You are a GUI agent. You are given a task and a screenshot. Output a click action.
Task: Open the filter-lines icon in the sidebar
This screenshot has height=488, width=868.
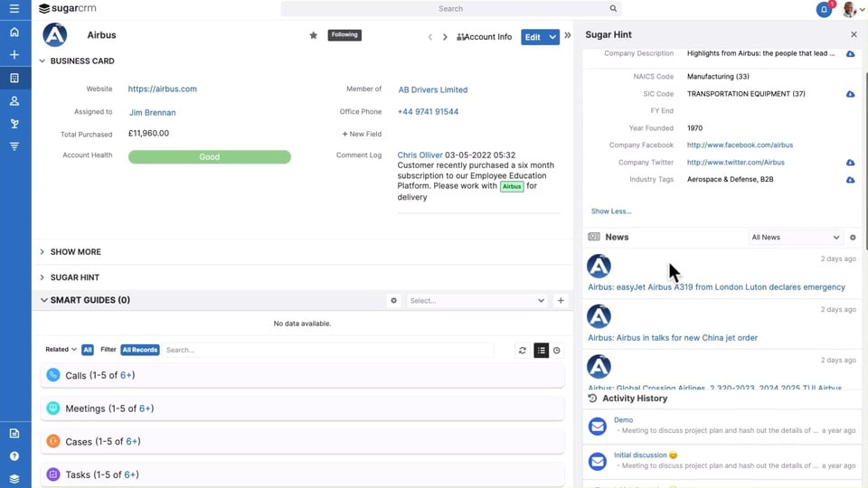[x=14, y=146]
